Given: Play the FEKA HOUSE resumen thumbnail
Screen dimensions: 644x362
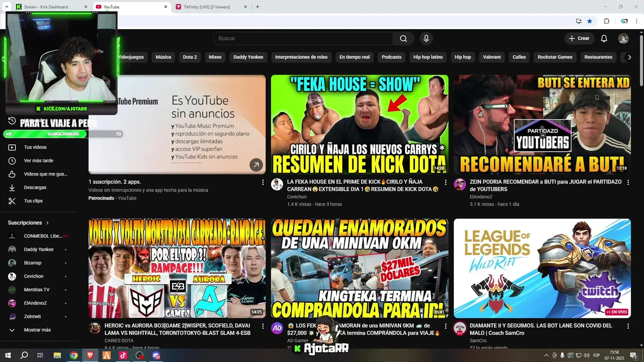Looking at the screenshot, I should pyautogui.click(x=360, y=125).
